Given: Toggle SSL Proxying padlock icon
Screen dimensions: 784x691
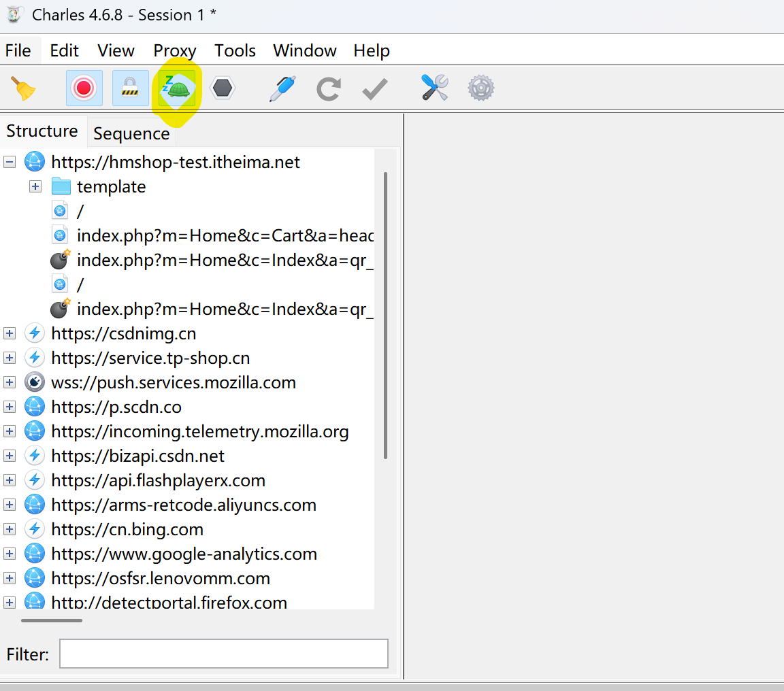Looking at the screenshot, I should click(x=130, y=88).
